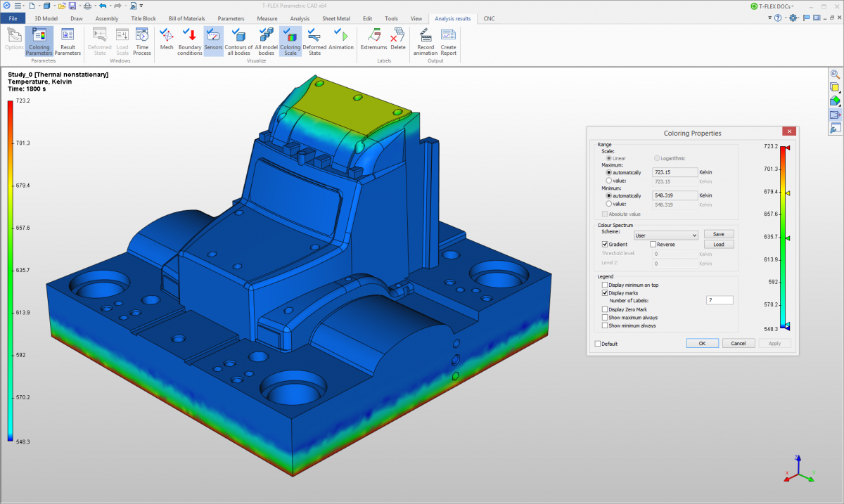The width and height of the screenshot is (844, 504).
Task: Click the Help question mark icon
Action: (778, 18)
